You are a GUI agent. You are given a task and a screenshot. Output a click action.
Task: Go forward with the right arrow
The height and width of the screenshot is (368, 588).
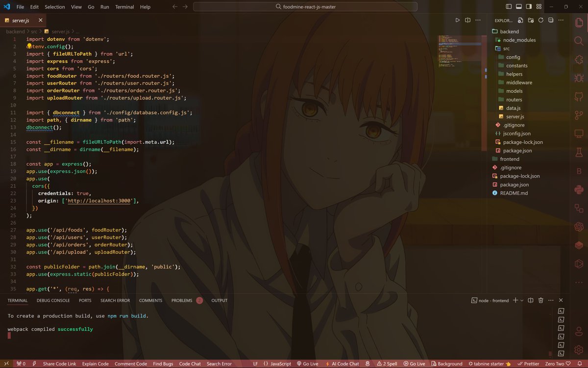pos(185,7)
